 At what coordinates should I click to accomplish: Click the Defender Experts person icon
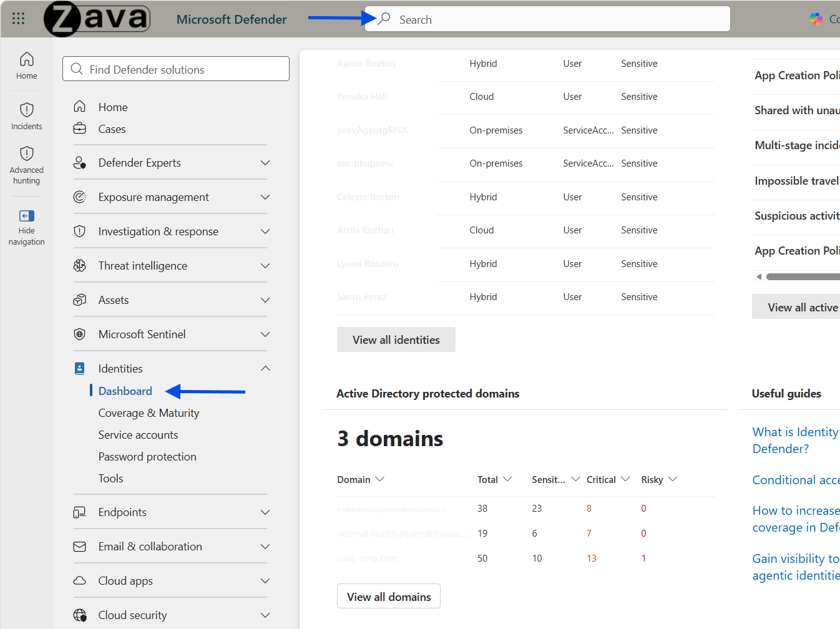click(x=80, y=163)
